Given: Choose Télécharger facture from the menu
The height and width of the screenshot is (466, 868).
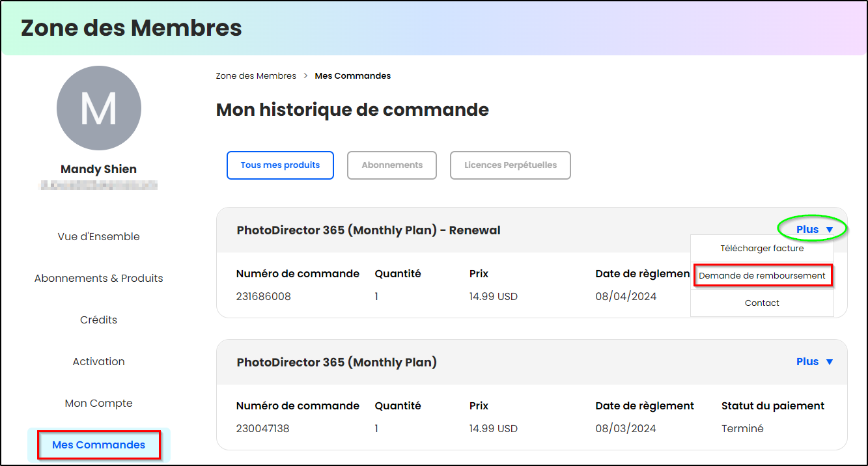Looking at the screenshot, I should tap(762, 249).
